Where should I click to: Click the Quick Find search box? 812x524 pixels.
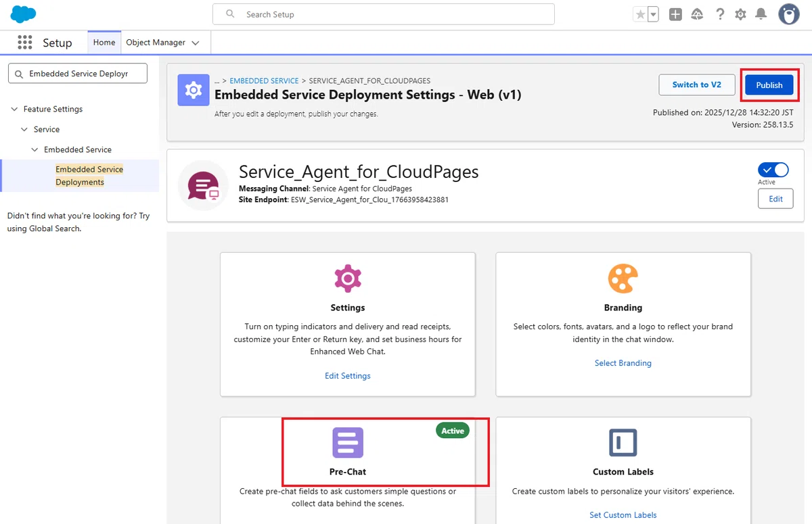coord(78,74)
